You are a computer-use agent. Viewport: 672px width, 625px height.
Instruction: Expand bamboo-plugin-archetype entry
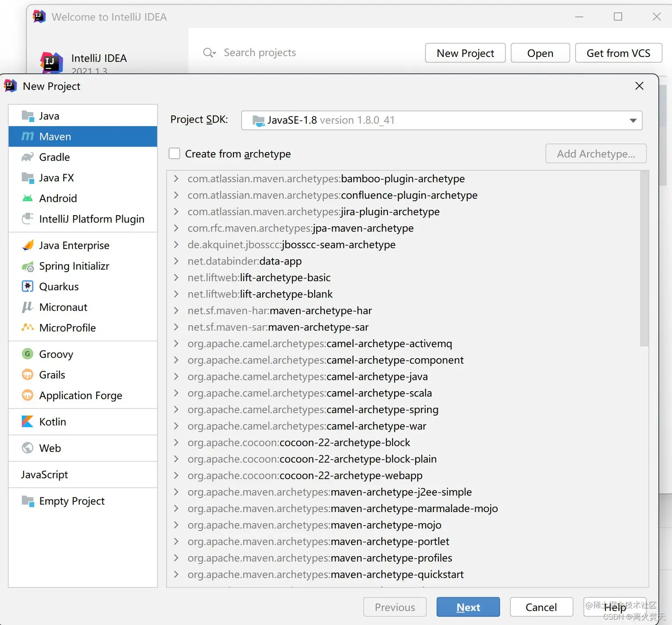click(x=176, y=179)
